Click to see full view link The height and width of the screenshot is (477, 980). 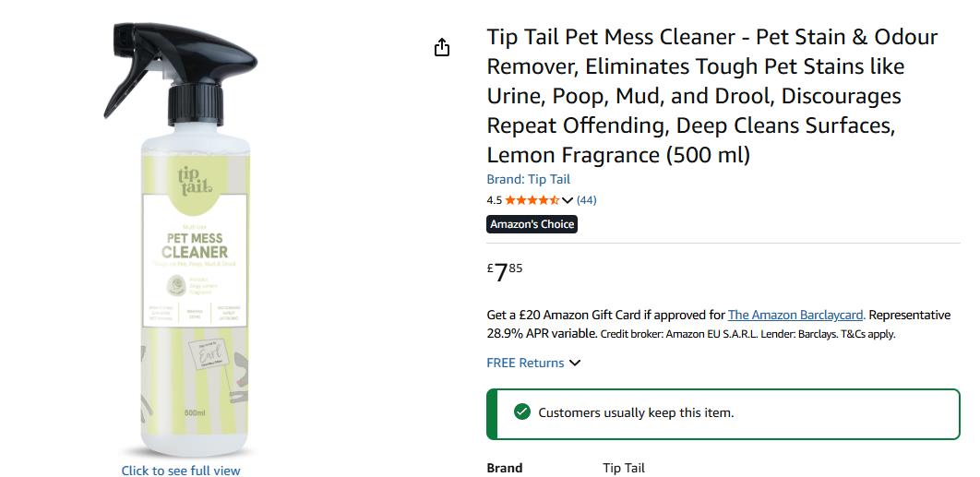click(181, 471)
